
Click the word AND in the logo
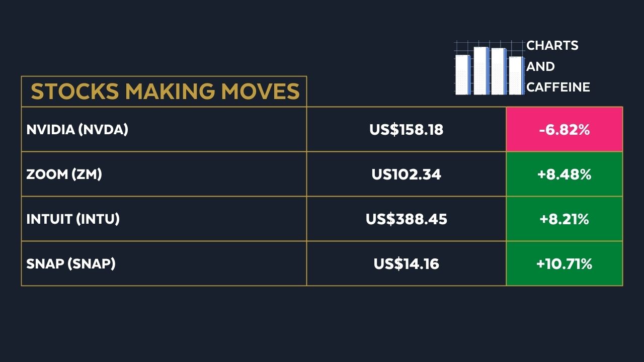tap(540, 66)
